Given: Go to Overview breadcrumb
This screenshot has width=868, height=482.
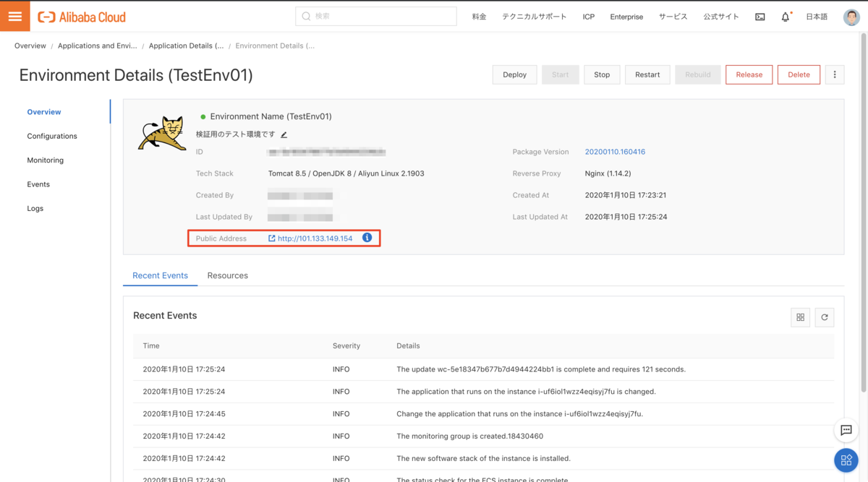Looking at the screenshot, I should point(30,46).
